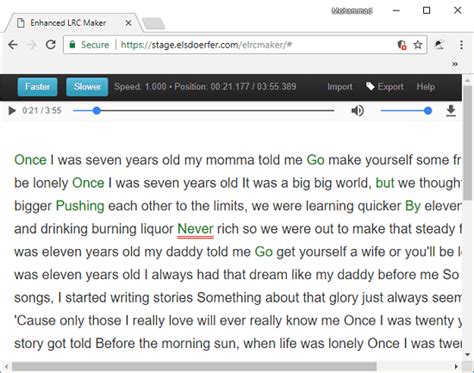The width and height of the screenshot is (474, 373).
Task: Click the Slower button
Action: (x=87, y=87)
